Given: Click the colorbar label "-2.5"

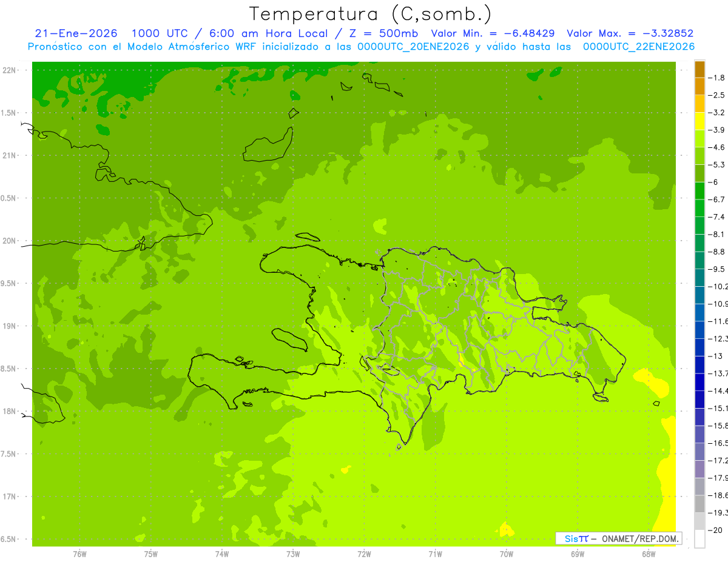Looking at the screenshot, I should pos(717,95).
